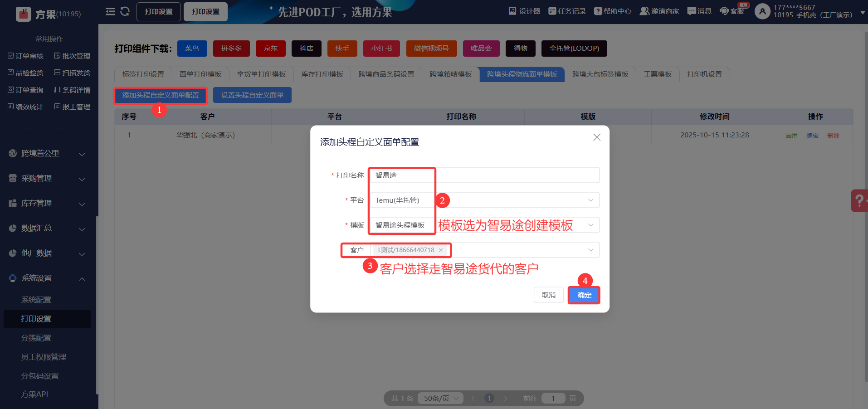Click 取消 to cancel dialog
The image size is (868, 409).
549,295
